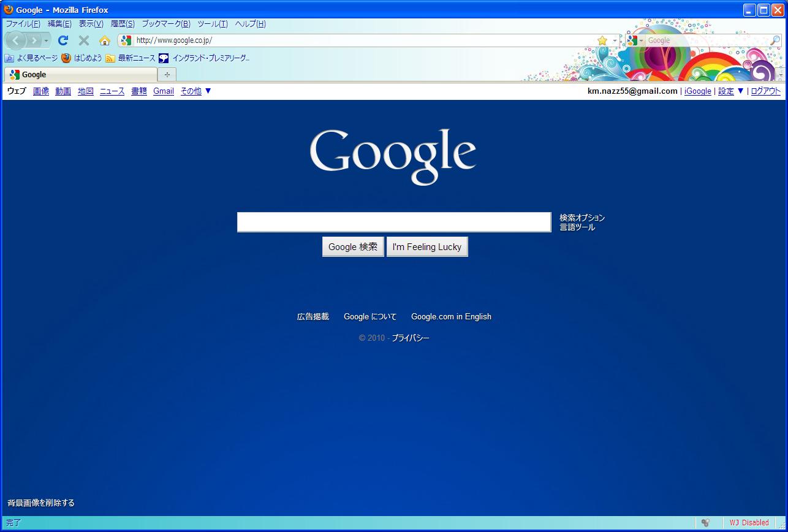Open the よく見るページ bookmark folder
788x532 pixels.
(x=31, y=58)
